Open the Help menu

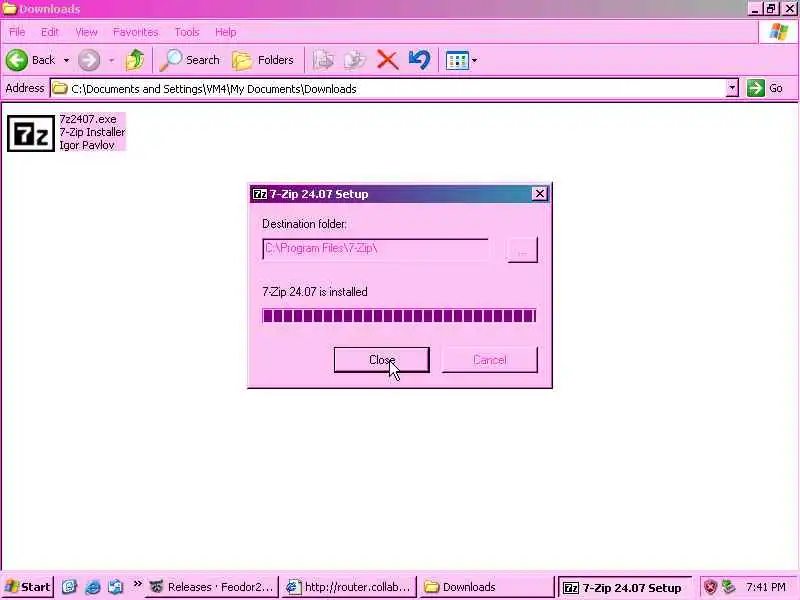(225, 32)
